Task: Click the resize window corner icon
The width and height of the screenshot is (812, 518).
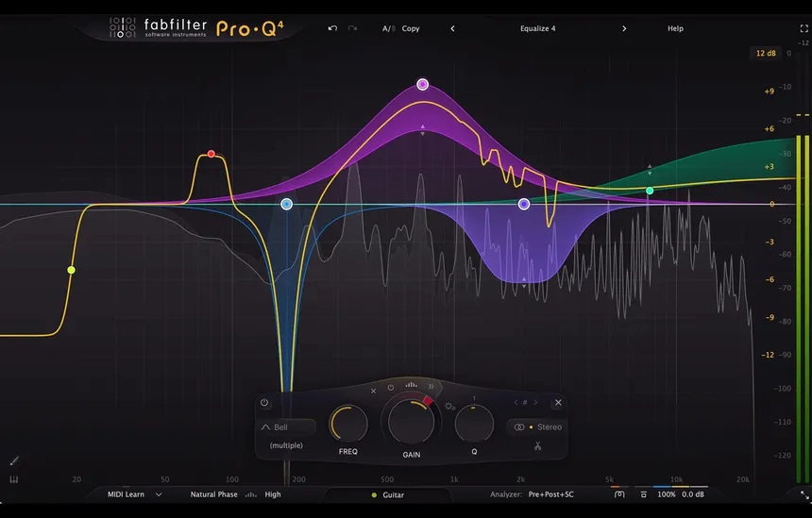Action: (804, 495)
